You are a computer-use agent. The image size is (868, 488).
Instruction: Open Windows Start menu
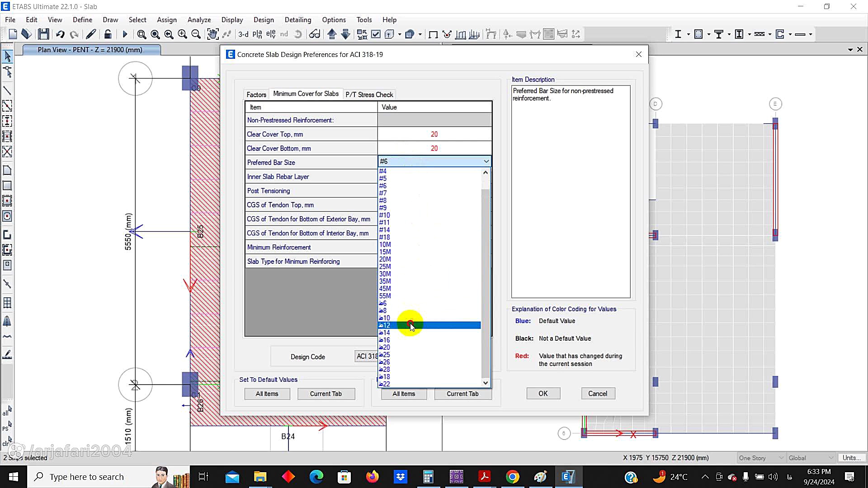tap(14, 477)
